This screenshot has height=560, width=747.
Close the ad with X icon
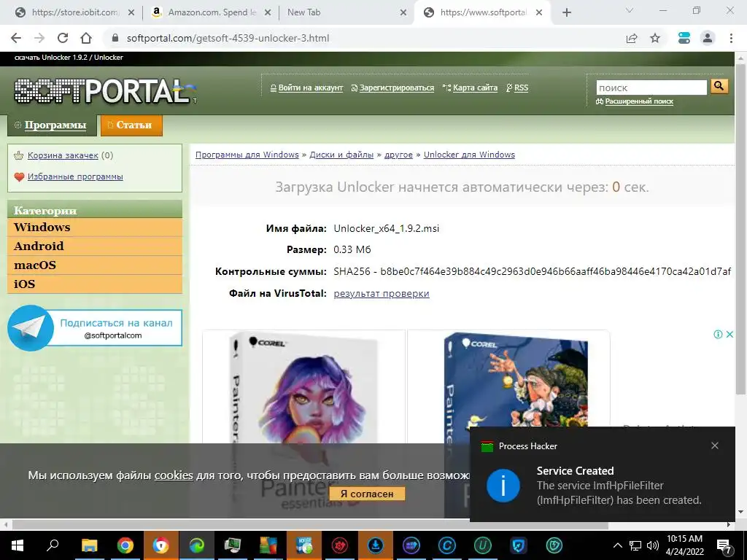point(729,334)
